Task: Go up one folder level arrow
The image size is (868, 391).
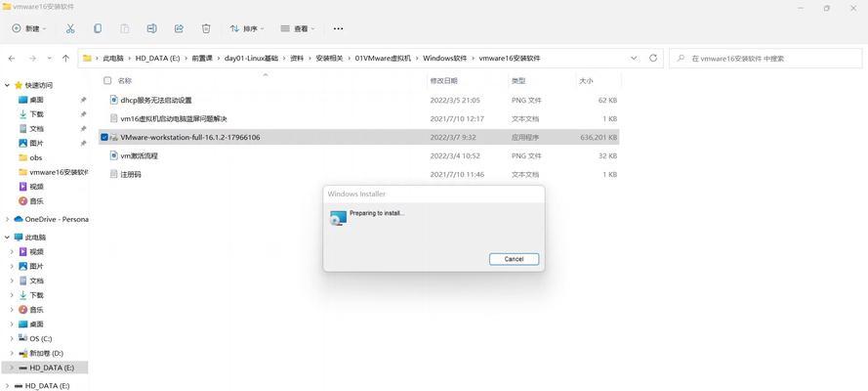Action: pyautogui.click(x=65, y=58)
